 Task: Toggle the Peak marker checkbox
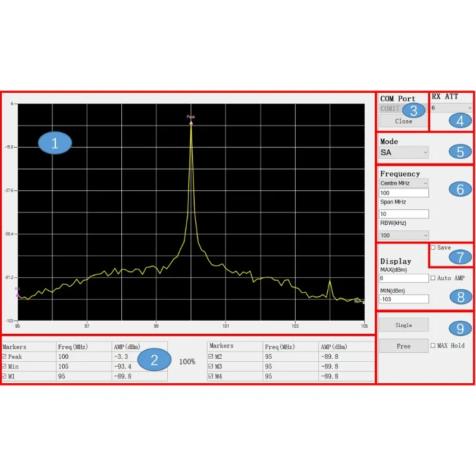point(4,356)
